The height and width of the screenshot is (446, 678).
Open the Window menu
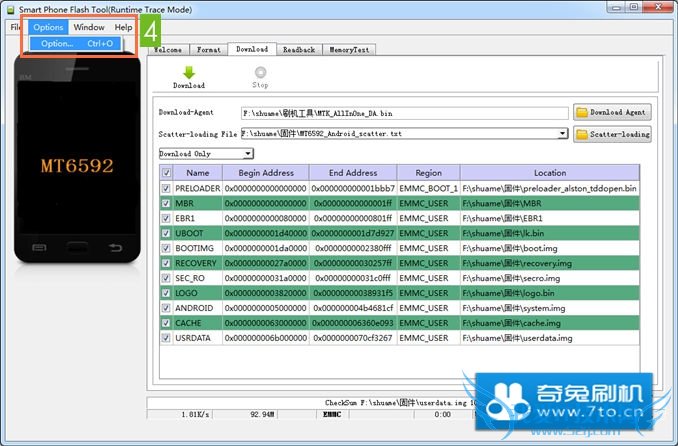click(89, 27)
